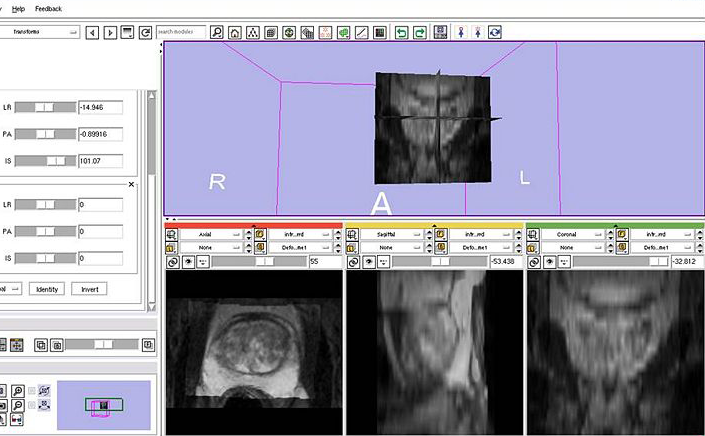Screen dimensions: 705x436
Task: Click the Identity button
Action: point(46,289)
